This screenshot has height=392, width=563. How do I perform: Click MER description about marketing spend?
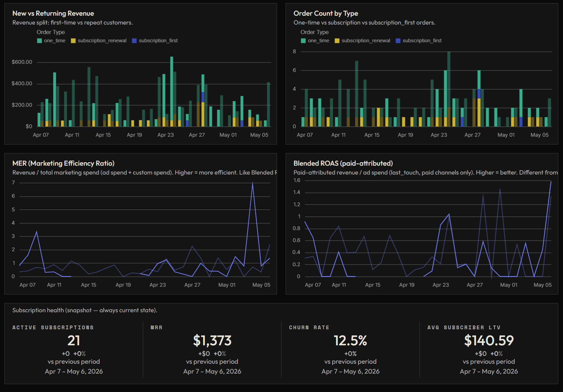(144, 172)
